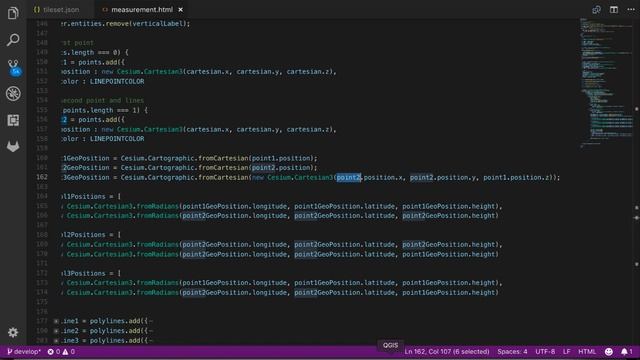
Task: Click the QGIS tooltip label
Action: tap(390, 345)
